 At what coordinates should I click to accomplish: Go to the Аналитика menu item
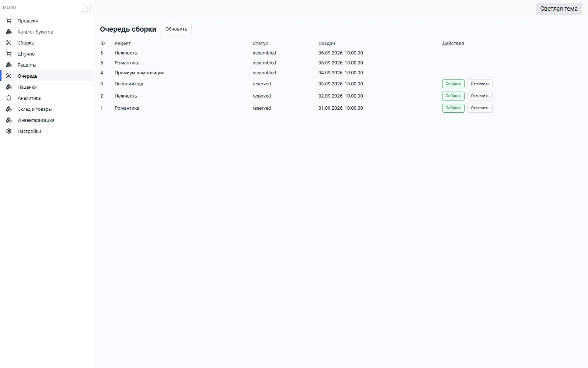[x=47, y=98]
